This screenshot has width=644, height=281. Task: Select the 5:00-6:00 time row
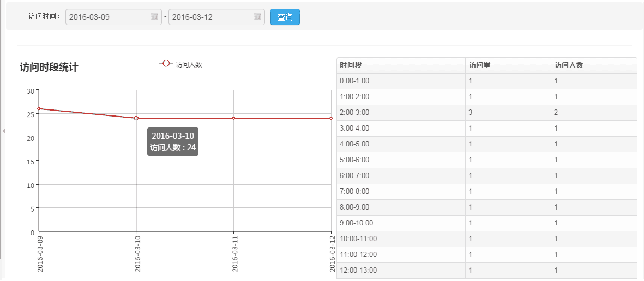[487, 160]
